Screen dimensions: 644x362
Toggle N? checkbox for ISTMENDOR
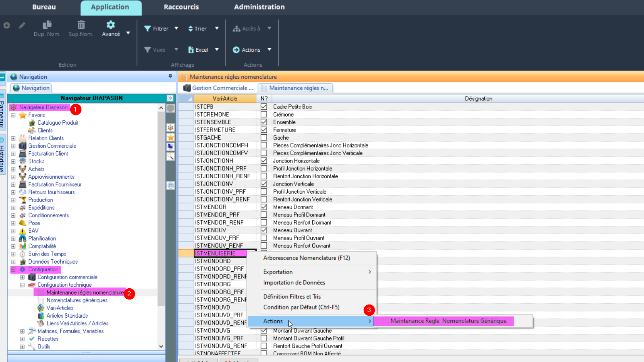pos(264,207)
